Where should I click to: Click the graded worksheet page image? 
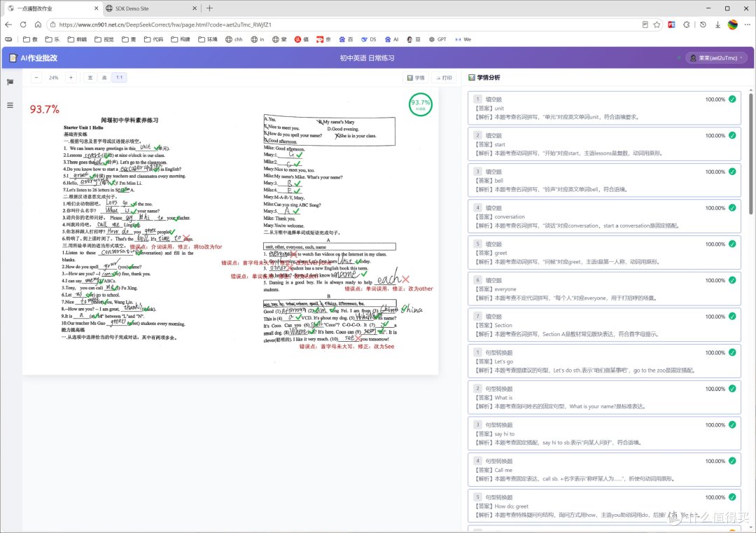pos(230,230)
